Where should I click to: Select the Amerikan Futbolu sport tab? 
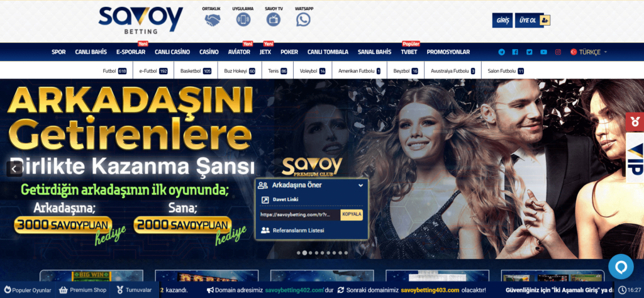pyautogui.click(x=359, y=71)
